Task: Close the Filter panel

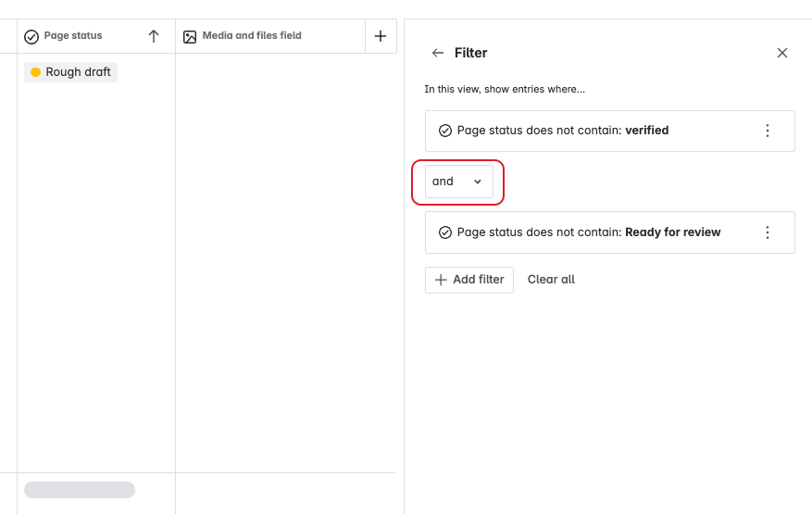Action: (x=782, y=53)
